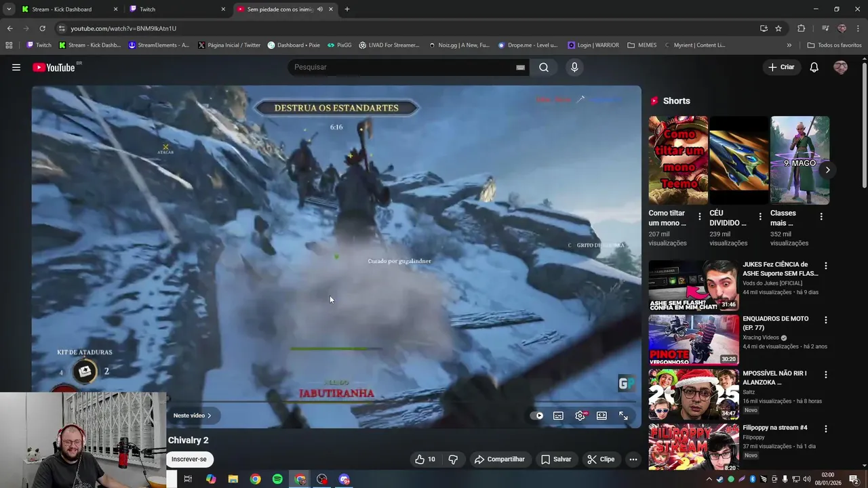Like the Chivalry 2 video
The image size is (868, 488).
coord(425,459)
